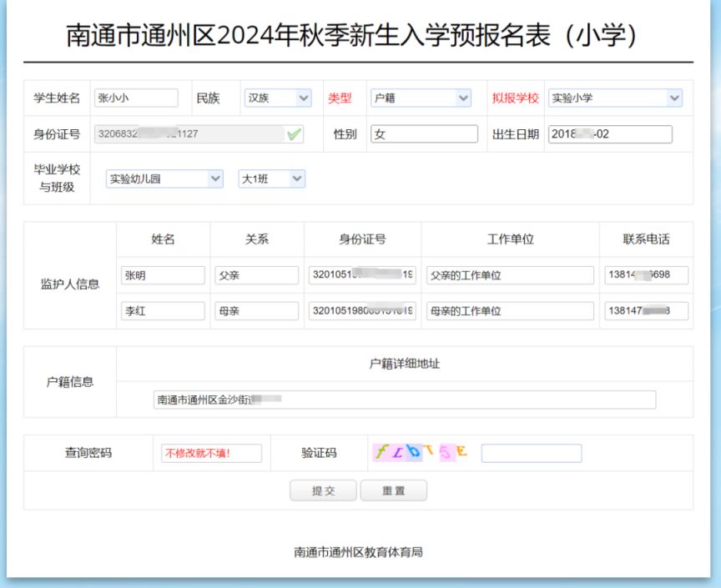Click the mother's ID number field
The width and height of the screenshot is (721, 588).
click(x=362, y=311)
